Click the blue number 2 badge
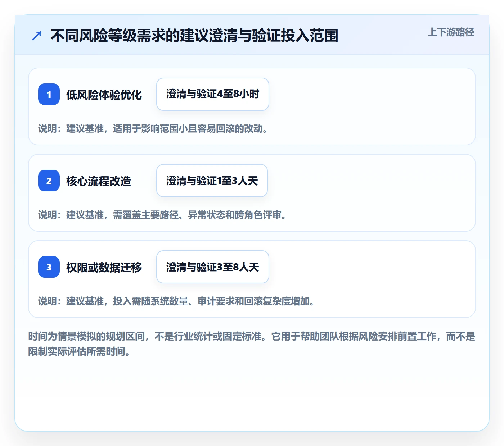This screenshot has width=504, height=446. 49,181
